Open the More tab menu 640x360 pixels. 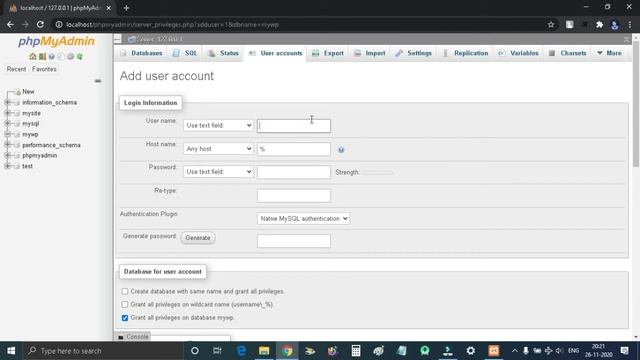609,53
